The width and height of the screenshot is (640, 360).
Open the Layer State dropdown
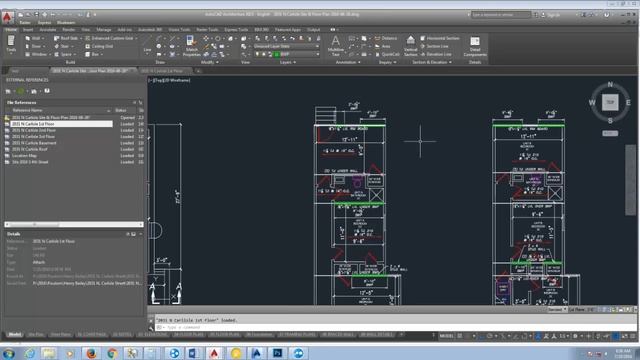coord(286,46)
